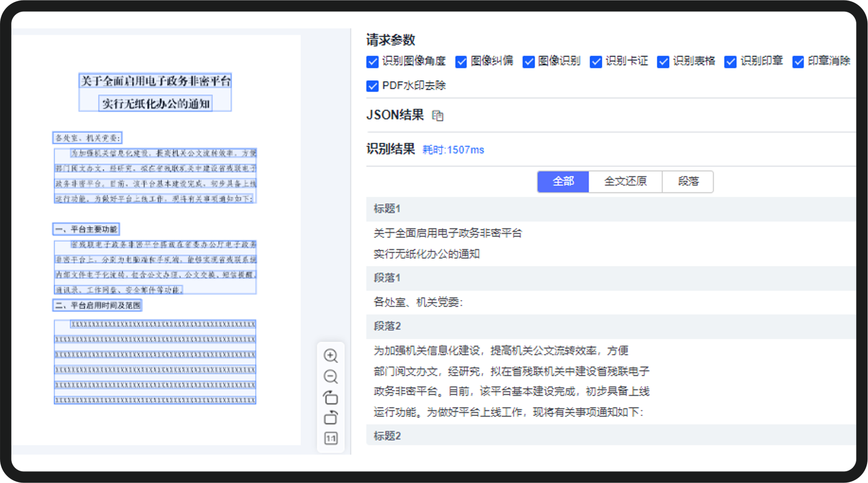Select 实行无纸化办公的通知 box in preview
868x483 pixels.
point(155,104)
